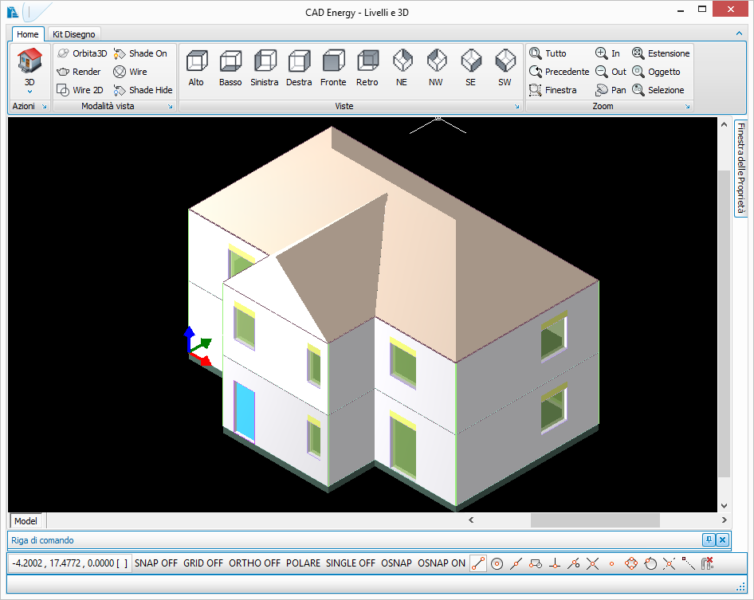Click the horizontal scrollbar thumb
This screenshot has width=754, height=600.
(594, 520)
